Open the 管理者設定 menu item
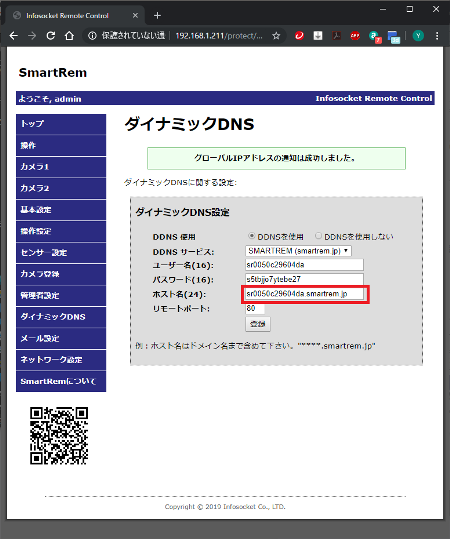The height and width of the screenshot is (539, 450). pos(61,296)
